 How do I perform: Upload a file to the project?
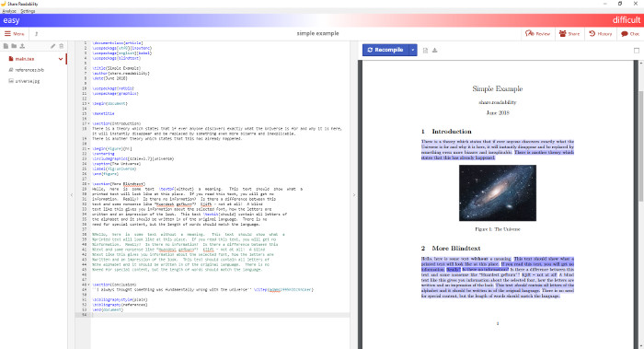coord(22,46)
